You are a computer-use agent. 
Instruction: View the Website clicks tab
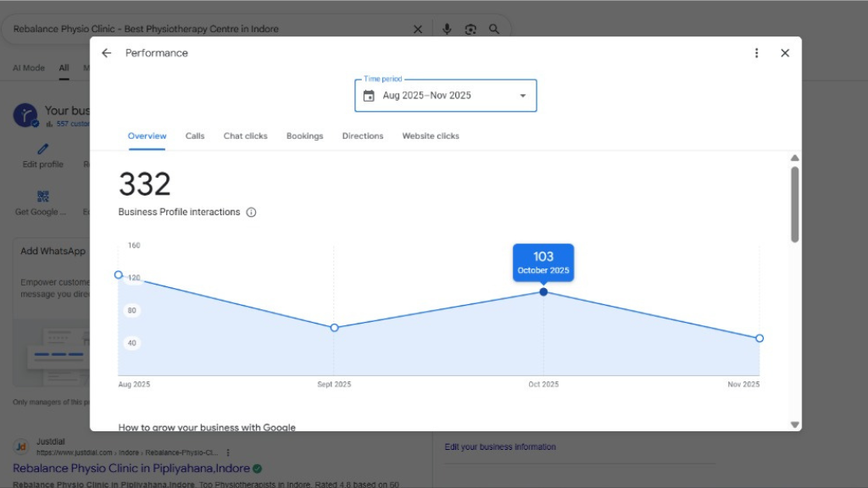pos(431,136)
